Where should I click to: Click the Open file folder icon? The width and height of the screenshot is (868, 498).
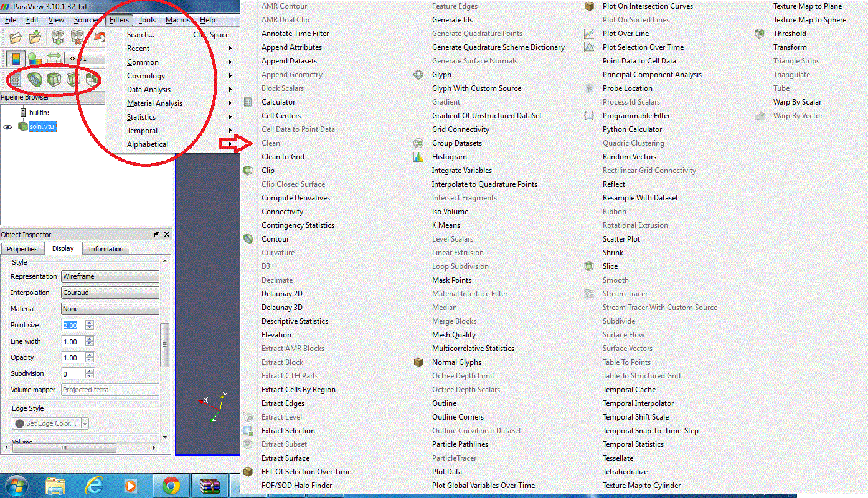click(x=16, y=38)
